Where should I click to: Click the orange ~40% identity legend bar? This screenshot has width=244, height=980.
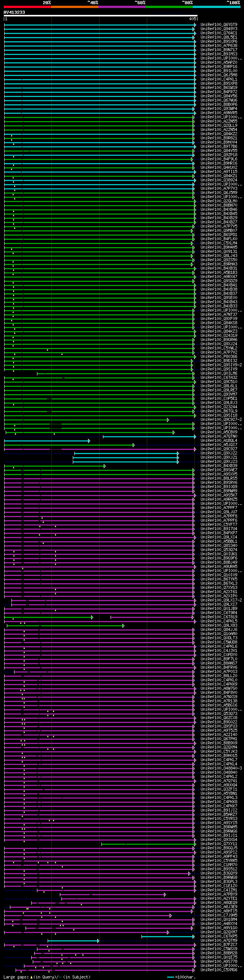point(75,7)
